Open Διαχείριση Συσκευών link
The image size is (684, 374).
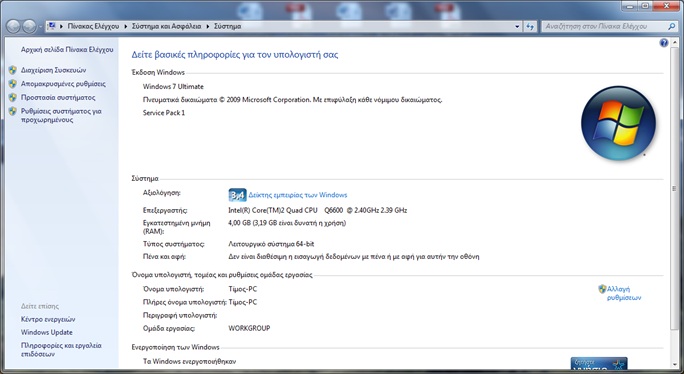click(54, 70)
